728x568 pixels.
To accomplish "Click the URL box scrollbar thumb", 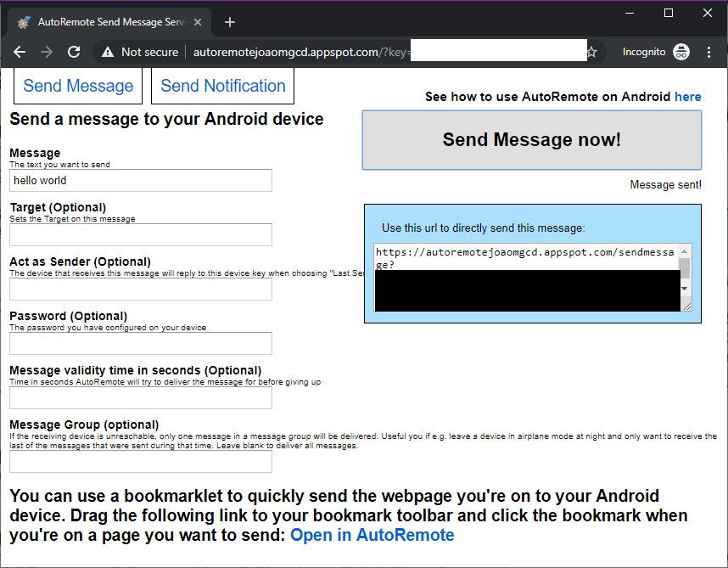I will click(x=685, y=268).
